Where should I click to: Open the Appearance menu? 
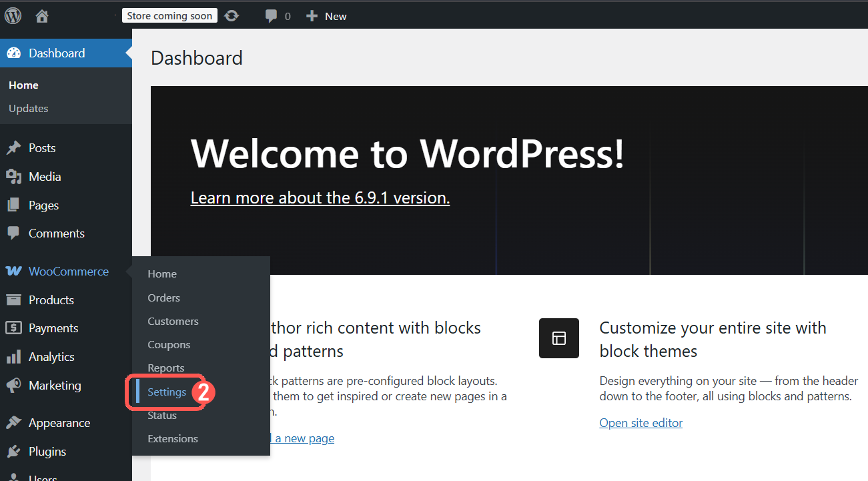(x=59, y=423)
